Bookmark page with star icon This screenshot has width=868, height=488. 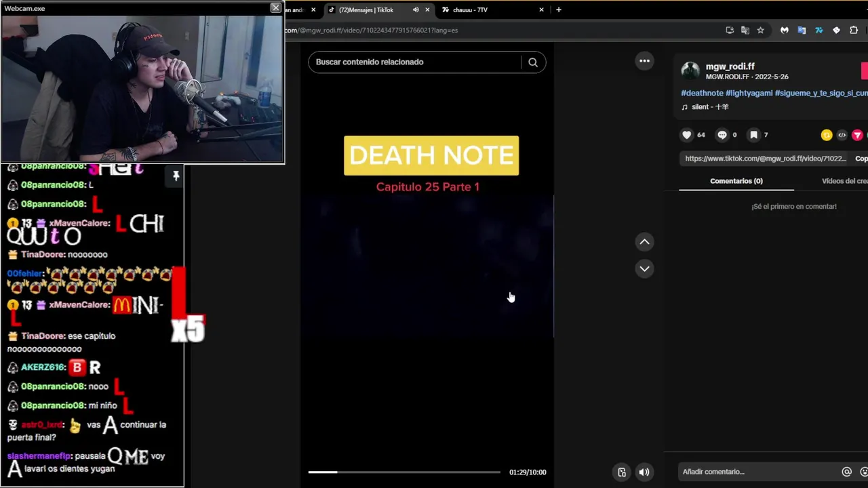pos(760,30)
